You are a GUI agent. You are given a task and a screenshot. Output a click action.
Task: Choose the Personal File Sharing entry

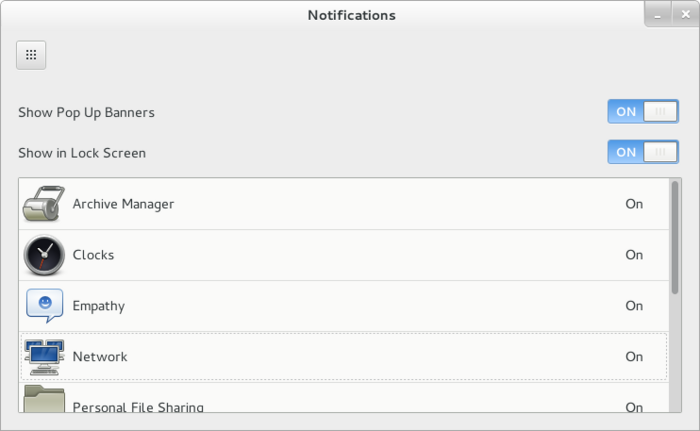point(138,406)
